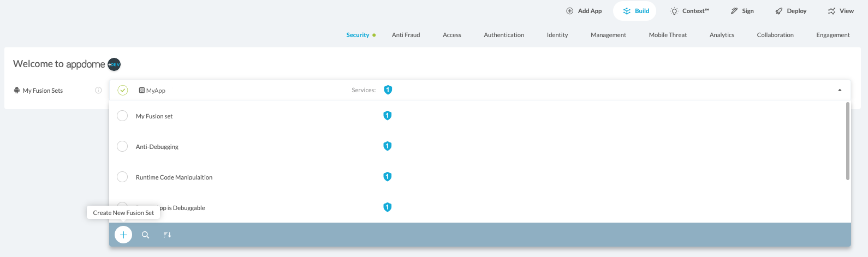The image size is (868, 257).
Task: Click the sort icon in bottom bar
Action: (x=167, y=235)
